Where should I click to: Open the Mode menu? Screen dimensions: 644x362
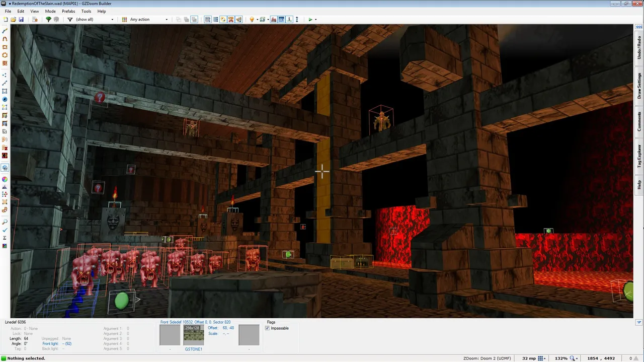(x=50, y=11)
